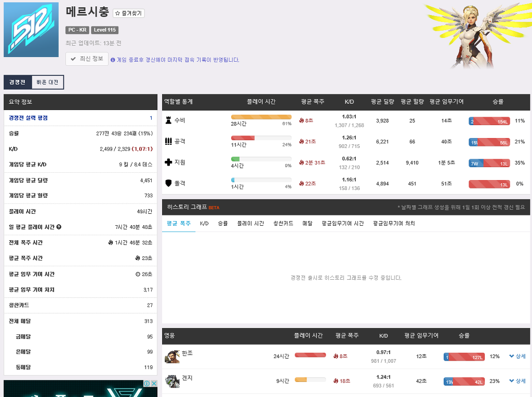532x397 pixels.
Task: Open the 메달 history graph tab
Action: coord(308,224)
